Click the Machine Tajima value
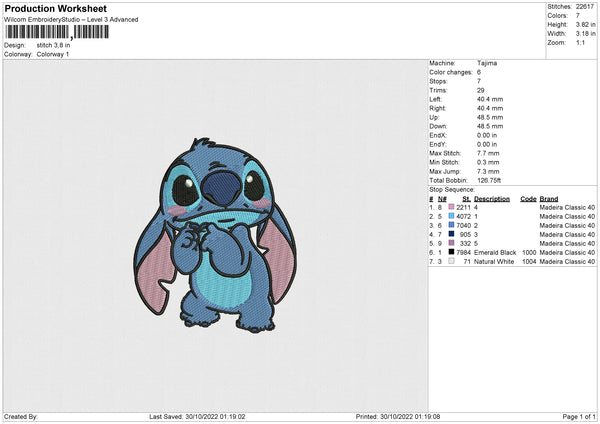Image resolution: width=600 pixels, height=424 pixels. point(488,62)
